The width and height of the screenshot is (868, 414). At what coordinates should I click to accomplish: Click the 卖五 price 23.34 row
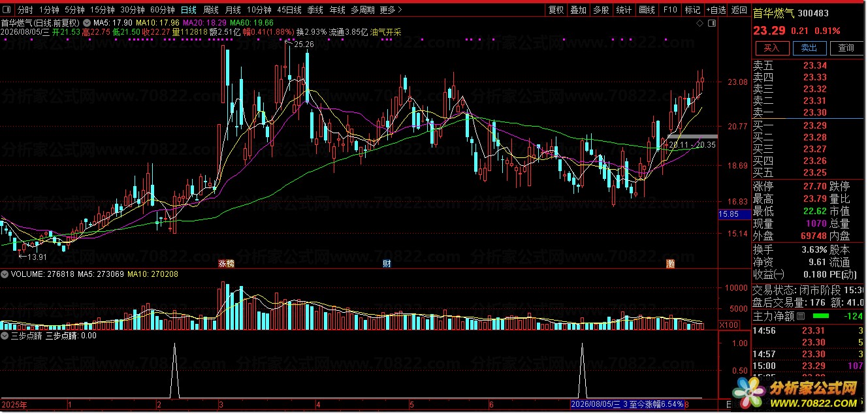809,65
